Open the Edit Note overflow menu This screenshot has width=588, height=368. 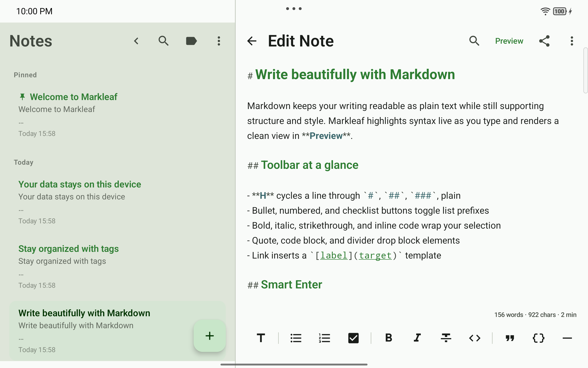pyautogui.click(x=572, y=41)
